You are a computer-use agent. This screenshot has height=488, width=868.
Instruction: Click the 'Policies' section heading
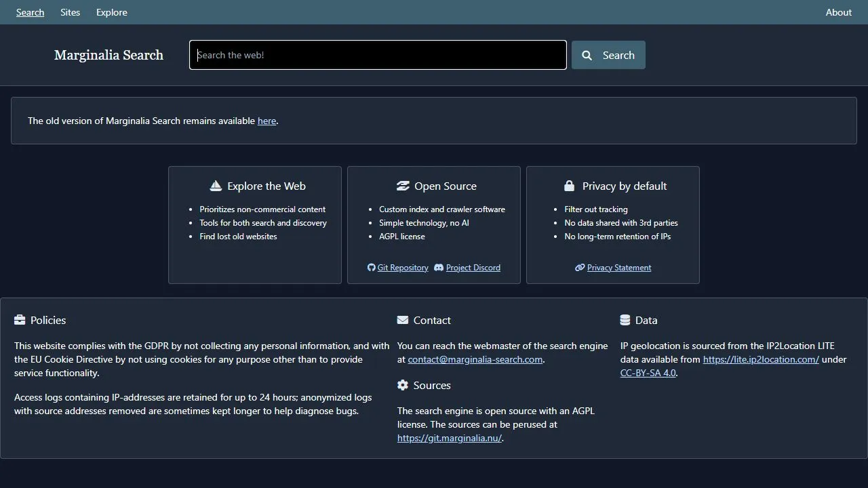48,320
